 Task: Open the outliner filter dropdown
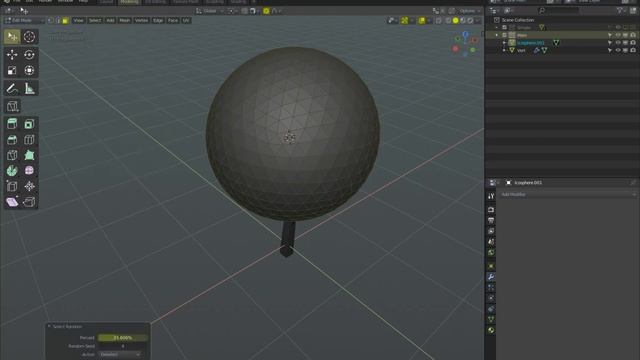click(x=622, y=11)
